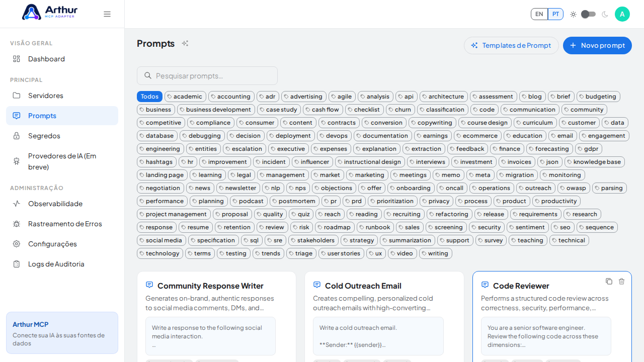
Task: Filter by roadmap tag
Action: coord(335,227)
